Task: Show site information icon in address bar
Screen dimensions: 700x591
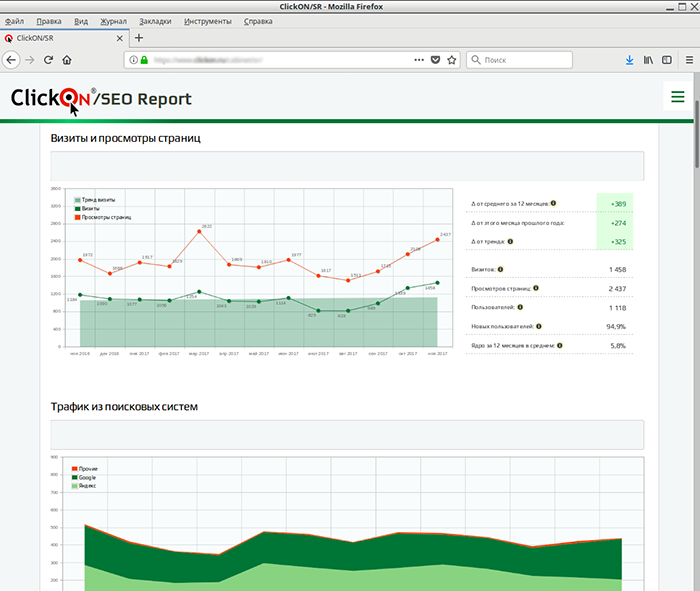Action: pos(133,60)
